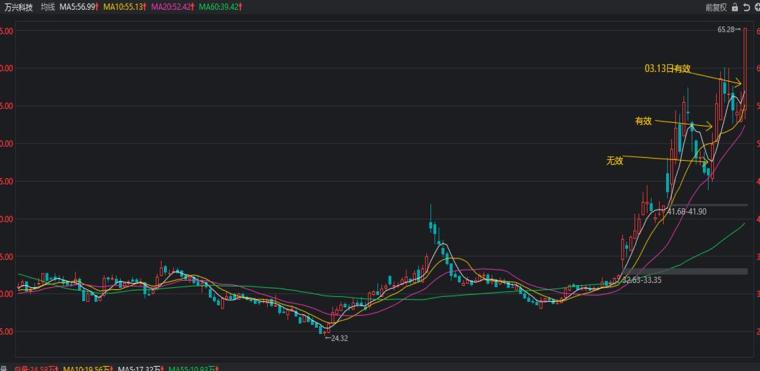Click the MA5:56.99 moving average value
760x371 pixels.
tap(79, 7)
